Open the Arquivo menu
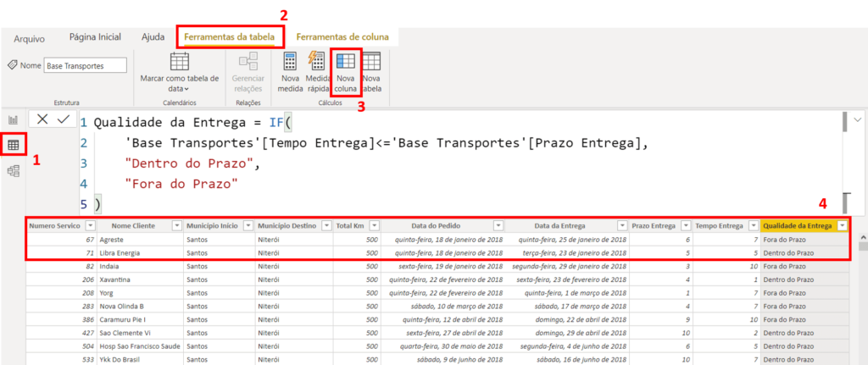This screenshot has height=365, width=868. pyautogui.click(x=30, y=39)
